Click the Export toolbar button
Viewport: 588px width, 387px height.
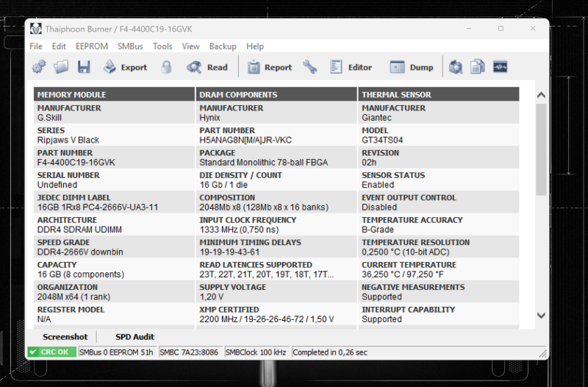coord(125,67)
